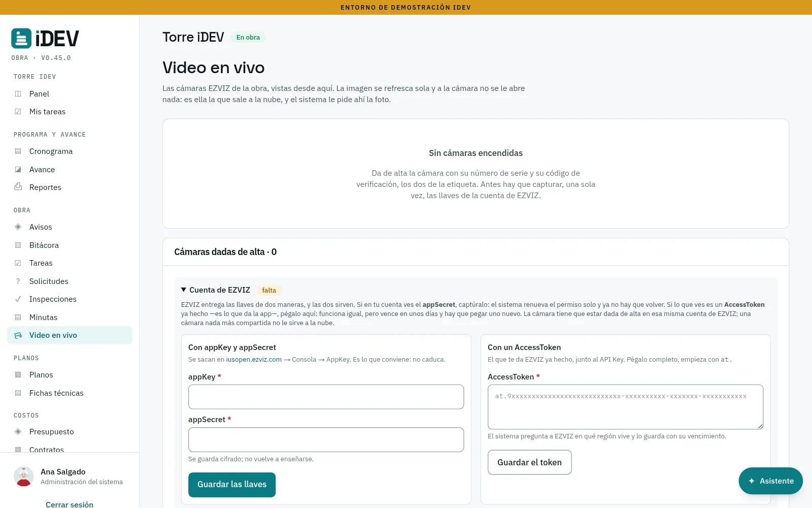Click the Guardar el token button
The height and width of the screenshot is (508, 812).
(529, 462)
